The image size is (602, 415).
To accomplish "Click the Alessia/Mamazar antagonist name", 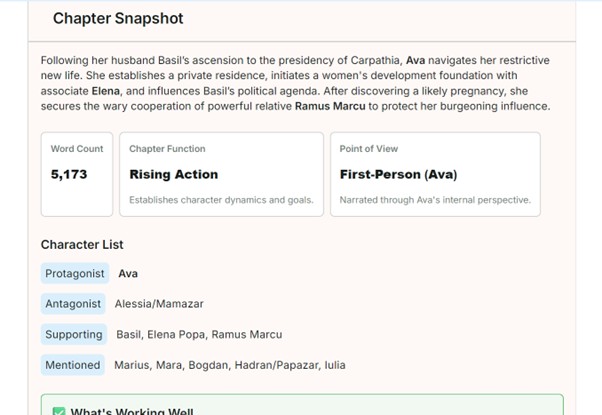I will (160, 304).
